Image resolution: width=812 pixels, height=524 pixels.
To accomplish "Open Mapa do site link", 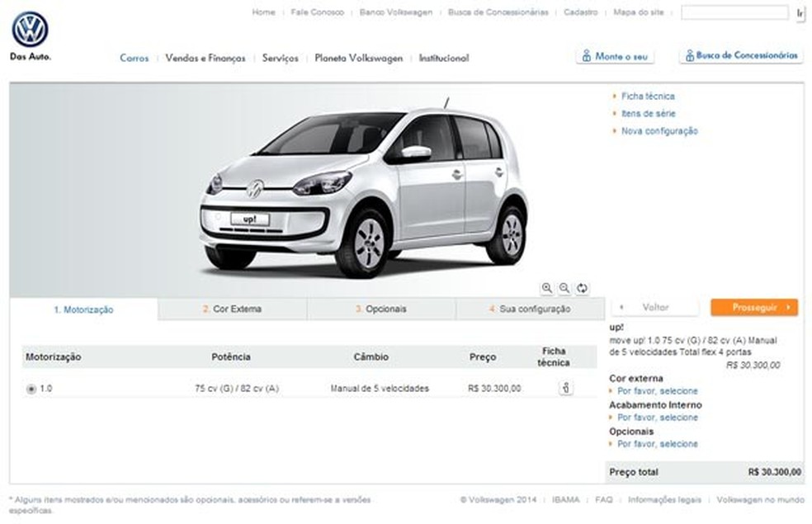I will click(x=639, y=12).
